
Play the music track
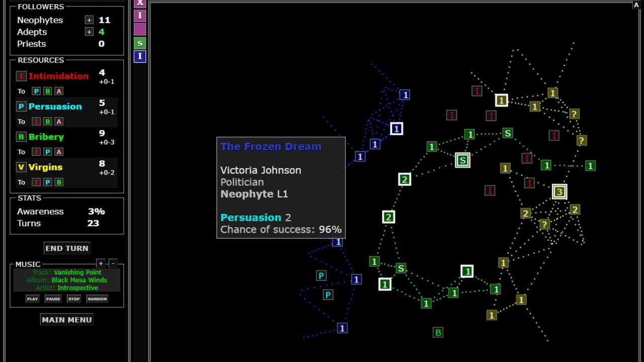(x=32, y=299)
